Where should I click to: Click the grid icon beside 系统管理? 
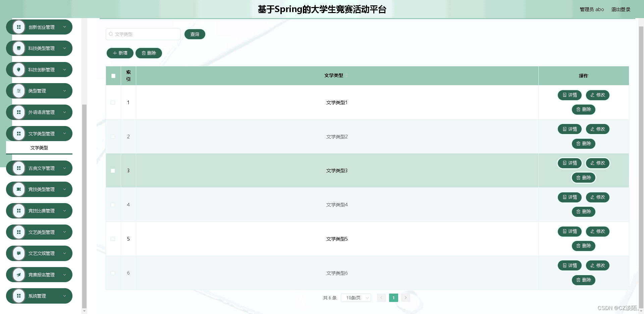(19, 296)
